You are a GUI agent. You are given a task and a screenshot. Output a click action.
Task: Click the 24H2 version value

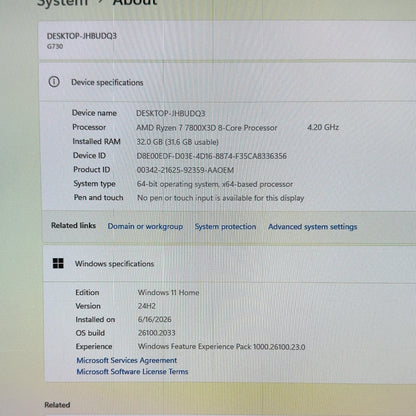tap(147, 306)
